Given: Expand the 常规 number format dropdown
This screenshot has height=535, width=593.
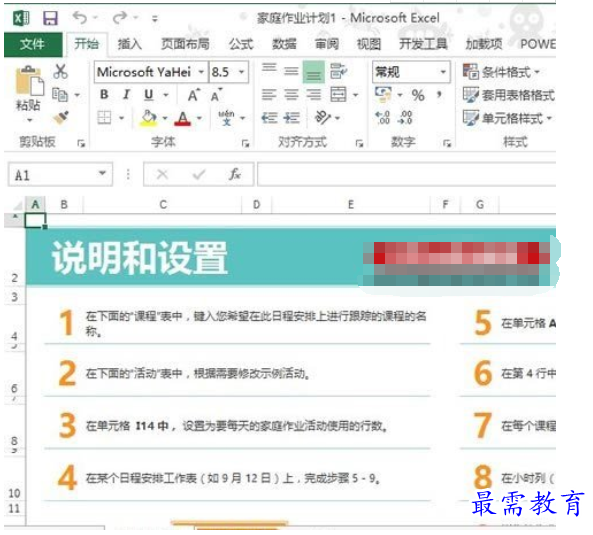Looking at the screenshot, I should (x=442, y=72).
